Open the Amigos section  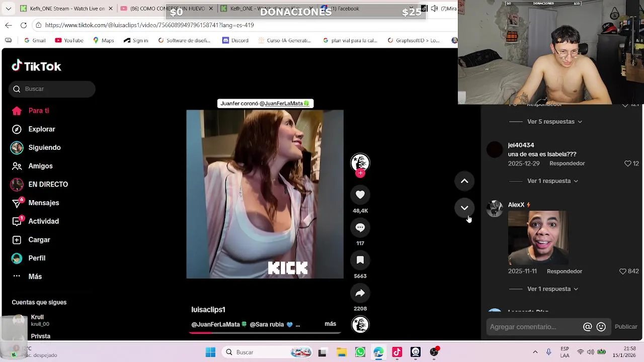32,166
